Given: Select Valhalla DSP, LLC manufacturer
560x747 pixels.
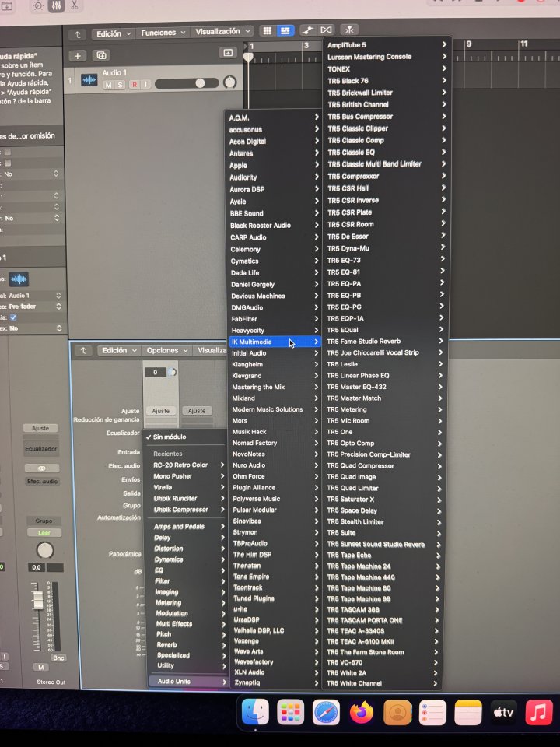Looking at the screenshot, I should pos(275,631).
